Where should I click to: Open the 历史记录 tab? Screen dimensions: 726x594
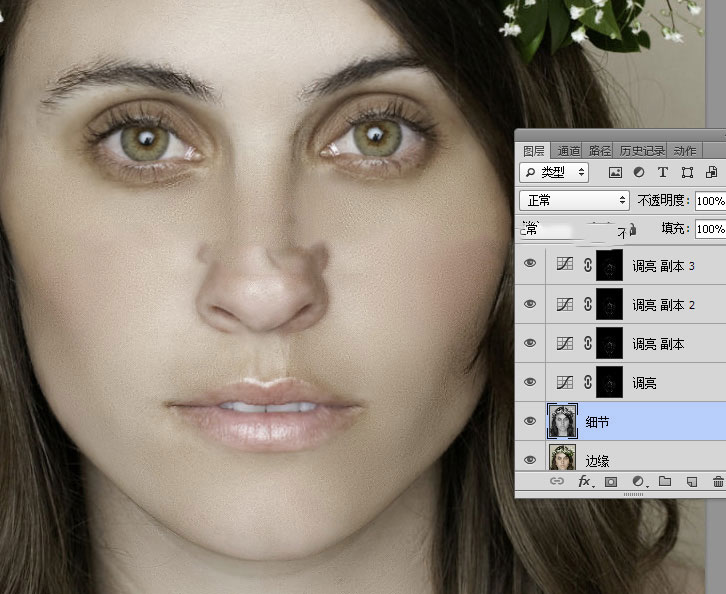(x=641, y=151)
